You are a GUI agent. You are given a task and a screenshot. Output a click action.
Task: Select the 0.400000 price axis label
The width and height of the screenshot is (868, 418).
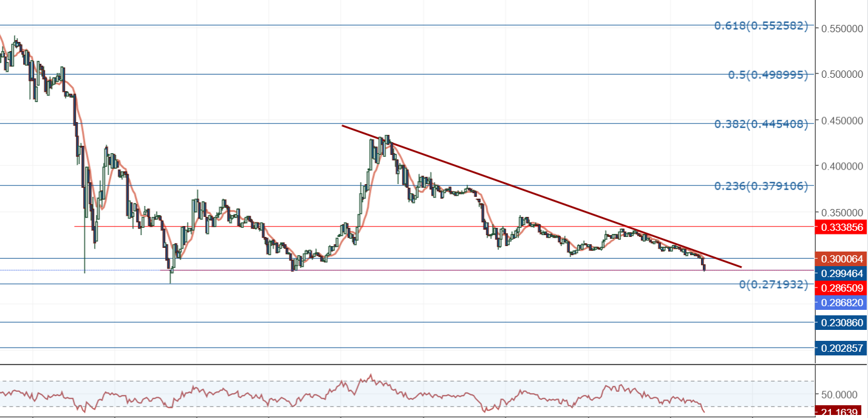[841, 166]
